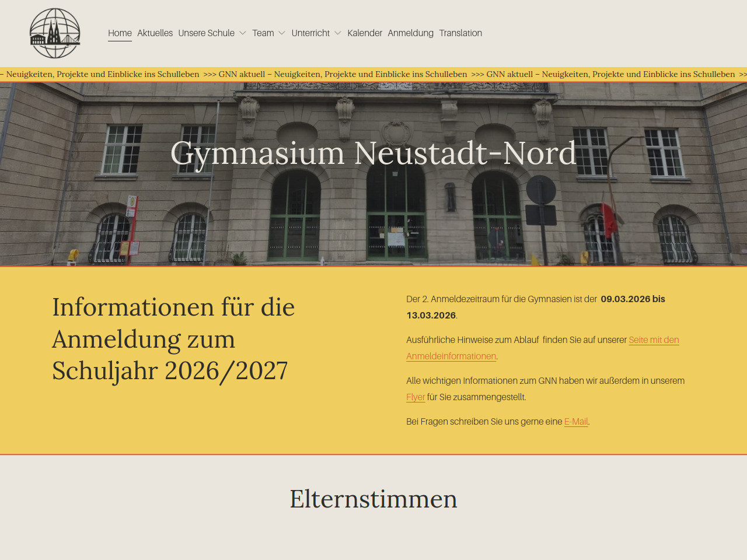Click the Gymnasium Neustadt-Nord hero title
Screen dimensions: 747x560
click(x=373, y=153)
